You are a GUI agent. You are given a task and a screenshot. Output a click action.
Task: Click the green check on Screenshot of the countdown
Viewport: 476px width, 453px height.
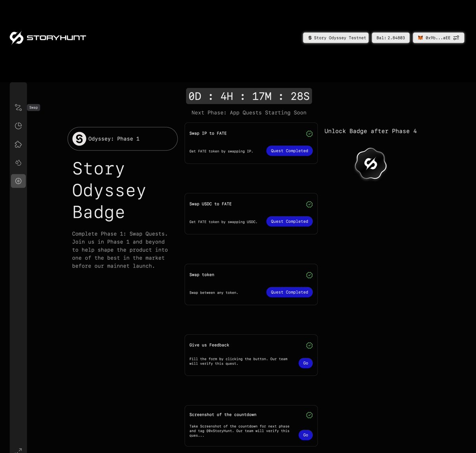309,415
